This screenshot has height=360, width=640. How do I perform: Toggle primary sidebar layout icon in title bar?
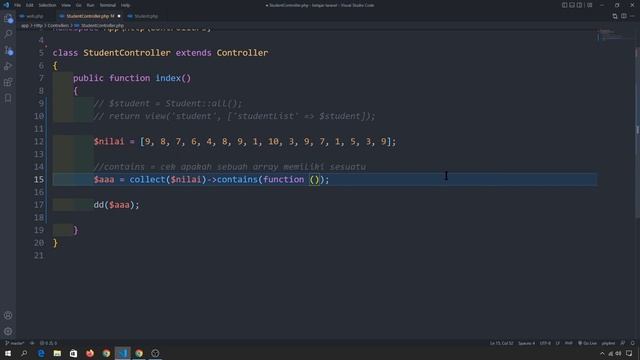click(x=564, y=5)
